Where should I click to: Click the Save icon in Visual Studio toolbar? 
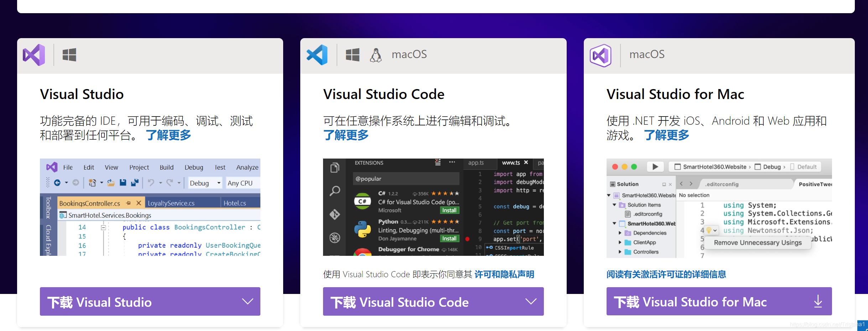tap(123, 183)
